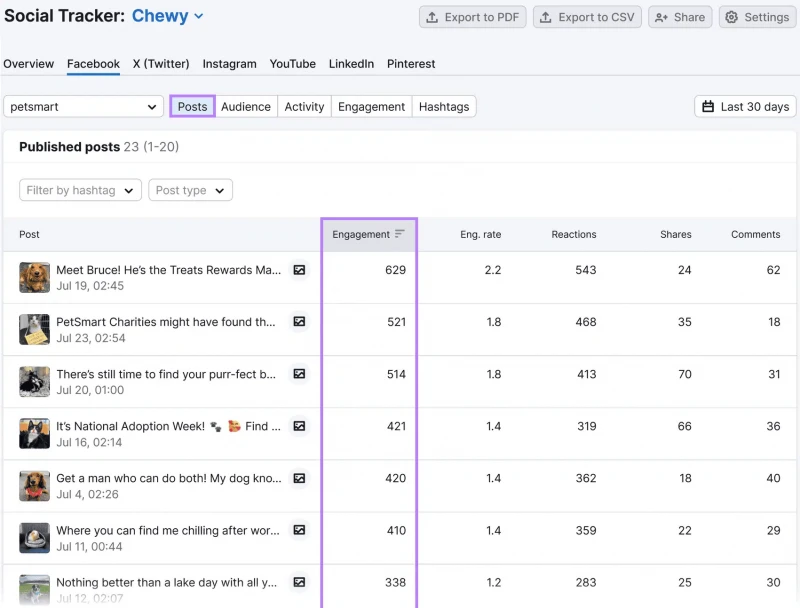Click shares value 70
800x608 pixels.
685,374
